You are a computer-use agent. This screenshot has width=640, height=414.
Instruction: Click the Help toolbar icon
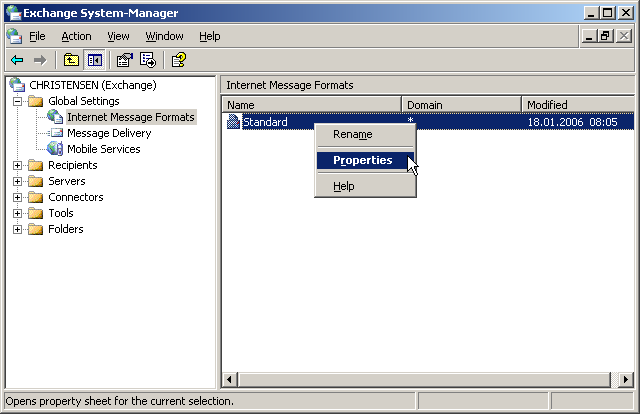[x=179, y=60]
